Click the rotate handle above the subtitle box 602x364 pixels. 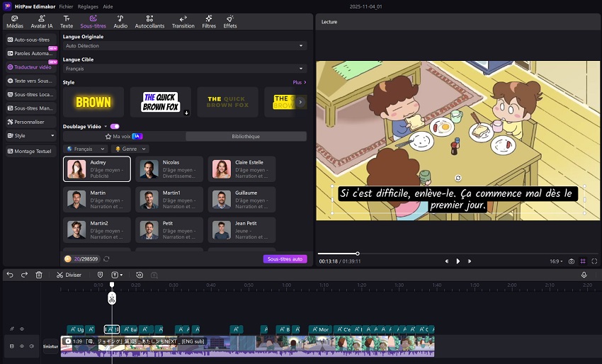click(x=458, y=178)
